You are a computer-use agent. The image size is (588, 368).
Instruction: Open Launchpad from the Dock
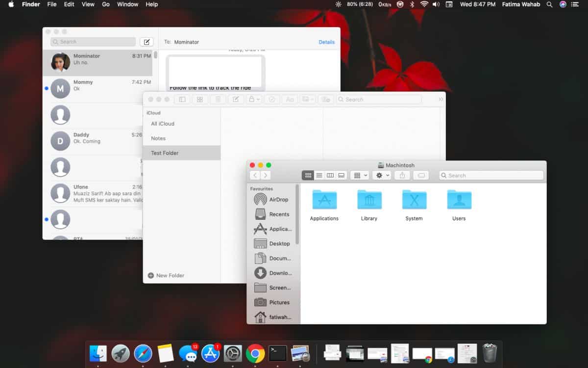coord(121,353)
